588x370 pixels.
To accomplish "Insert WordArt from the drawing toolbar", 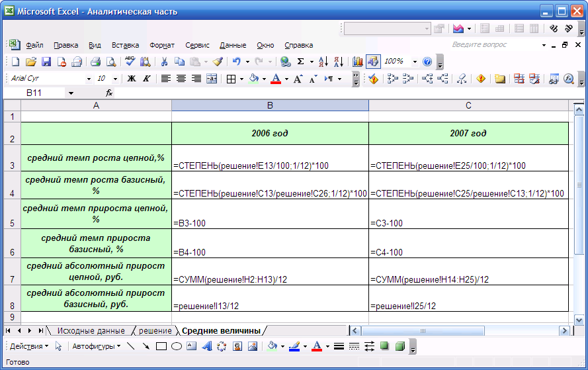I will click(206, 346).
